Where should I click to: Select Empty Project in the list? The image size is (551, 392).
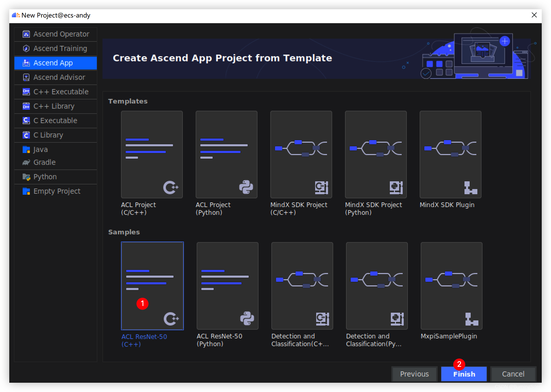pos(56,191)
